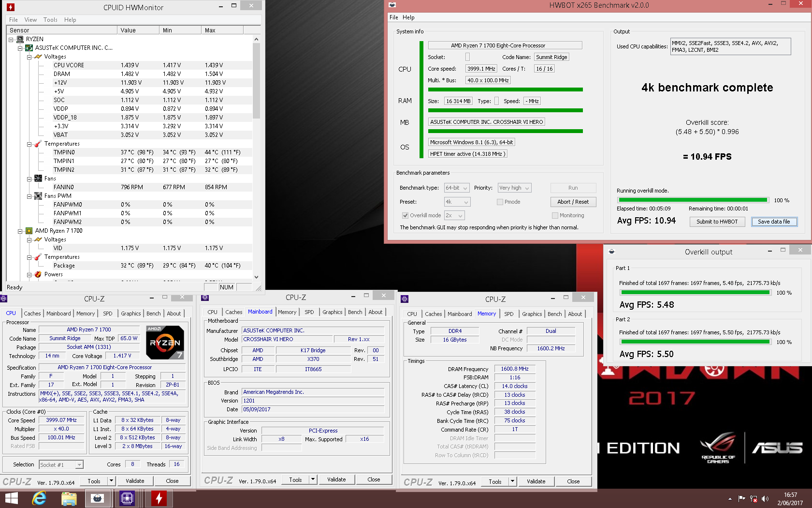This screenshot has width=812, height=508.
Task: Open the Overkill 2x multiplier dropdown
Action: pos(454,215)
